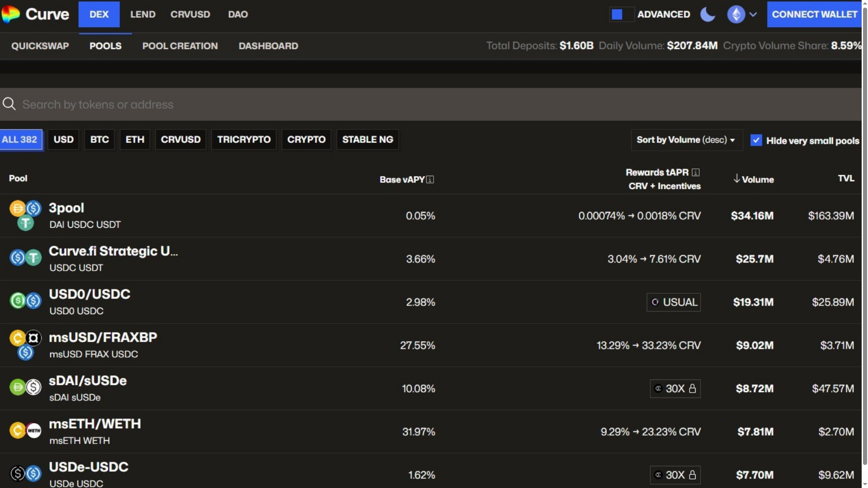Filter pools by BTC

pos(100,139)
